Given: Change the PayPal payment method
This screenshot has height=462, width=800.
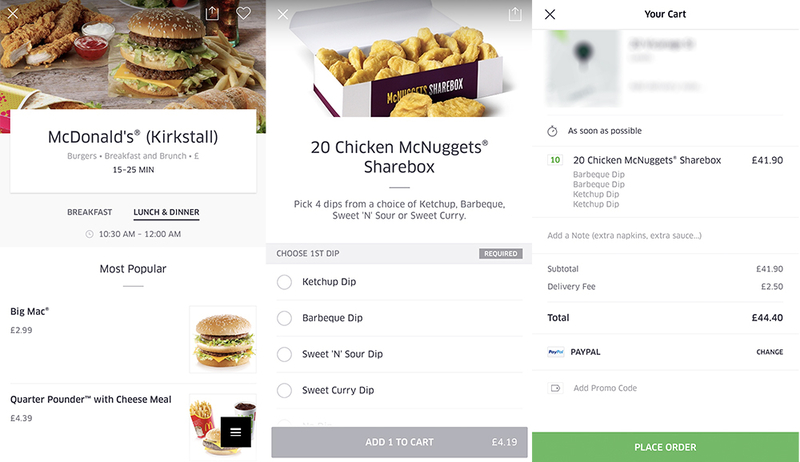Looking at the screenshot, I should (x=769, y=352).
